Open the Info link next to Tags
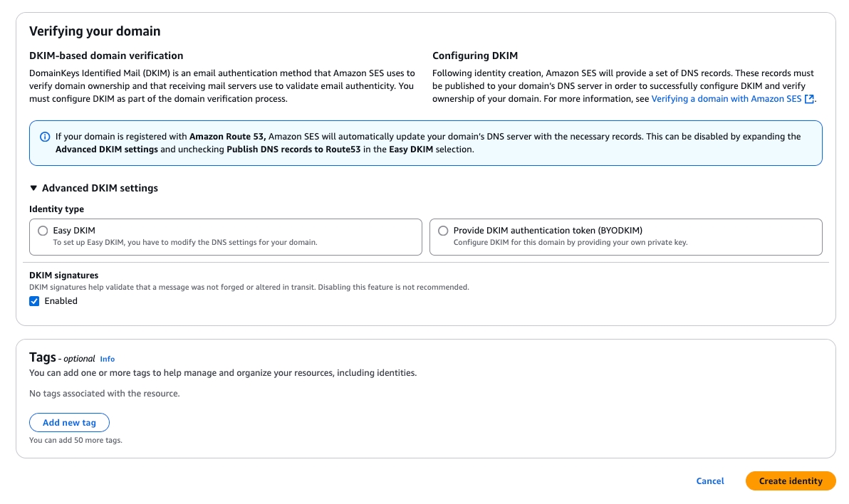849x504 pixels. (x=107, y=359)
